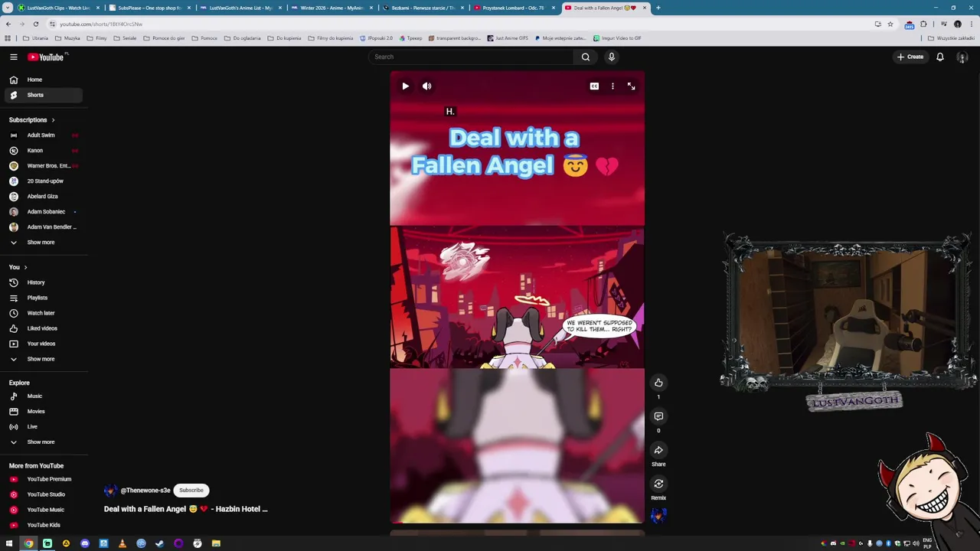The height and width of the screenshot is (551, 980).
Task: Open YouTube Music link
Action: click(x=42, y=510)
